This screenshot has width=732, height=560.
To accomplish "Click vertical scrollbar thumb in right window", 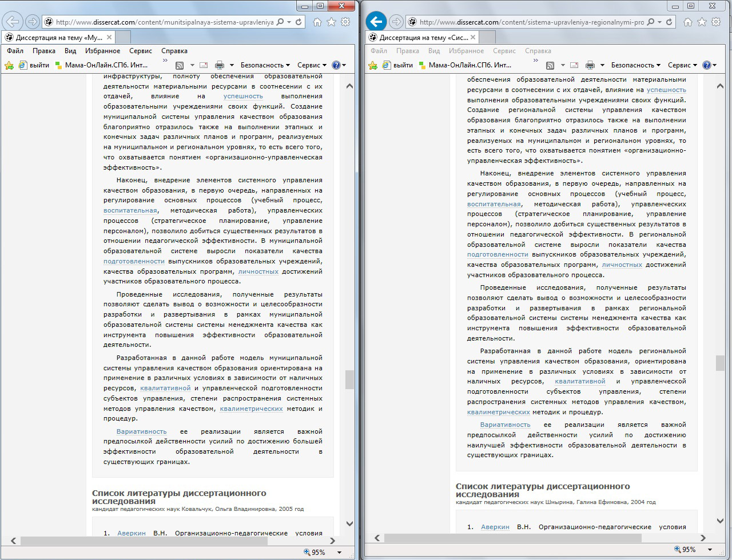I will [720, 363].
